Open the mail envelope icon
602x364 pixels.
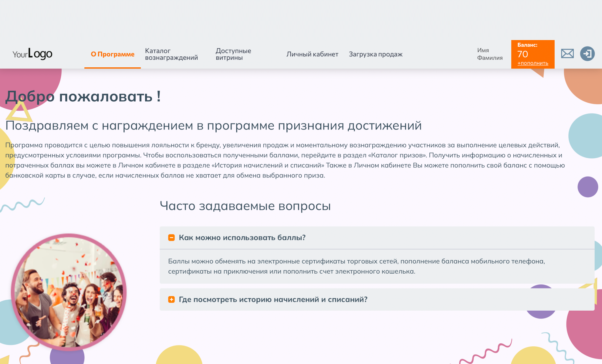(x=567, y=53)
